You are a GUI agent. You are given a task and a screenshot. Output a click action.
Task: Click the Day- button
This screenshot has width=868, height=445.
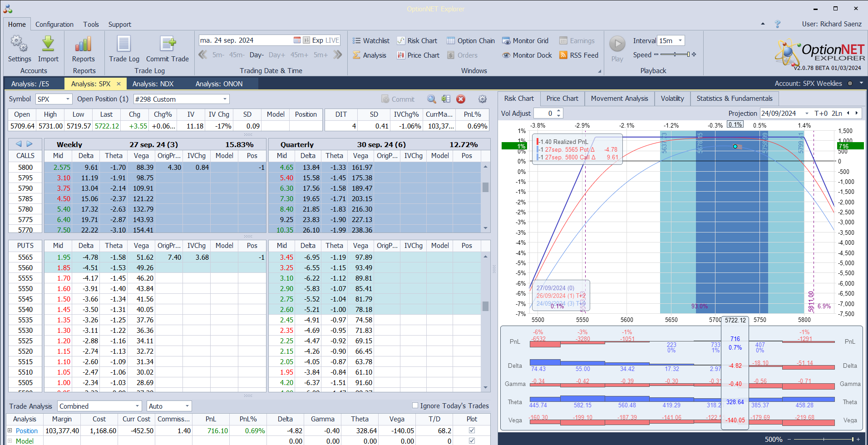click(256, 55)
